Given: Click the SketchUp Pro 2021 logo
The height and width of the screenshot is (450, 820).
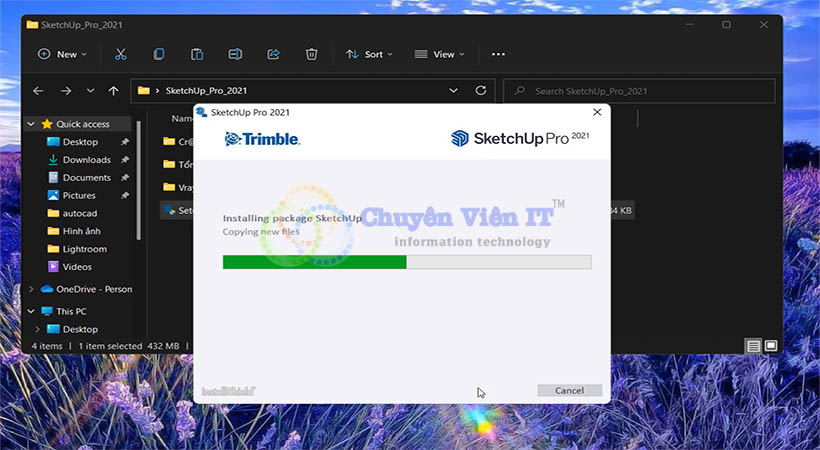Looking at the screenshot, I should pos(520,138).
